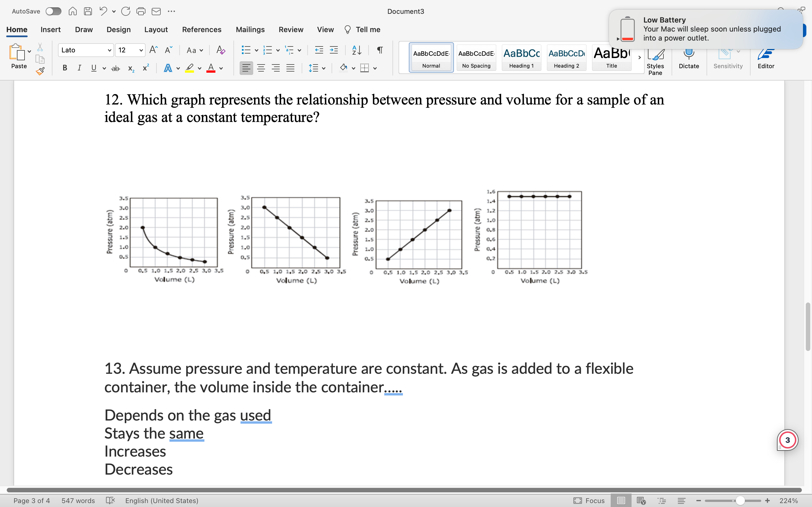
Task: Open the font size dropdown
Action: [x=141, y=50]
